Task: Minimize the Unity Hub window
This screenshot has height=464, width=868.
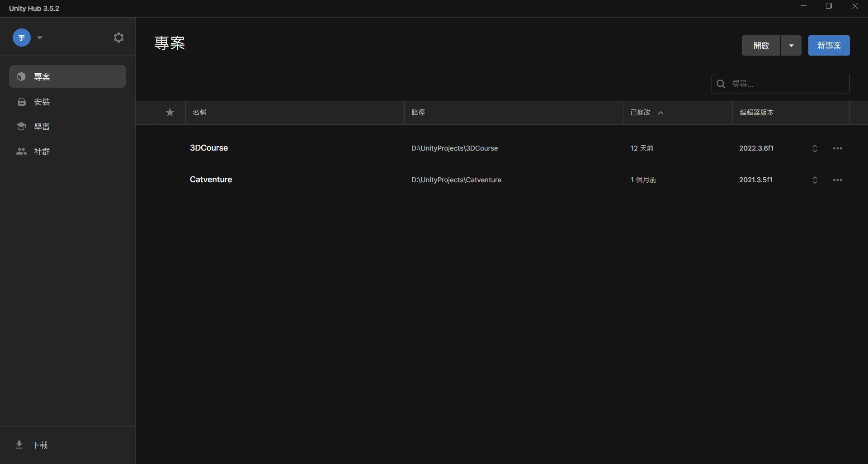Action: point(803,6)
